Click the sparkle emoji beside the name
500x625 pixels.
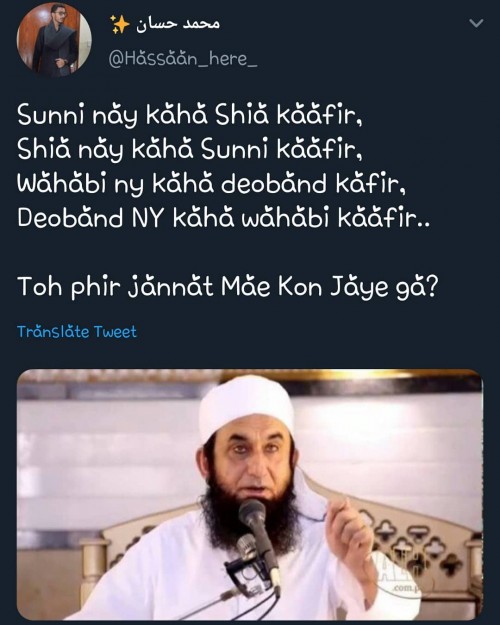click(120, 25)
